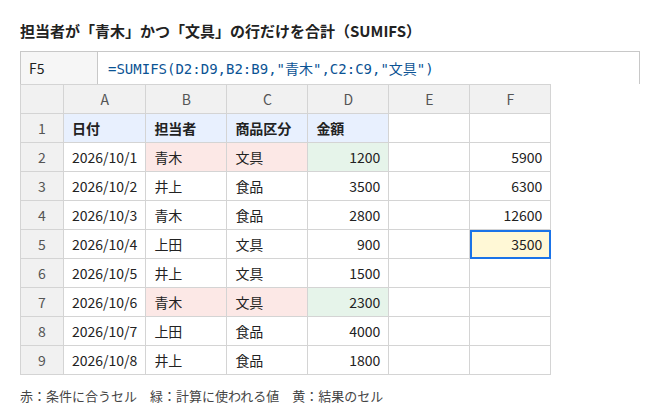Select the date cell 2026/10/3
The width and height of the screenshot is (660, 419).
(104, 216)
